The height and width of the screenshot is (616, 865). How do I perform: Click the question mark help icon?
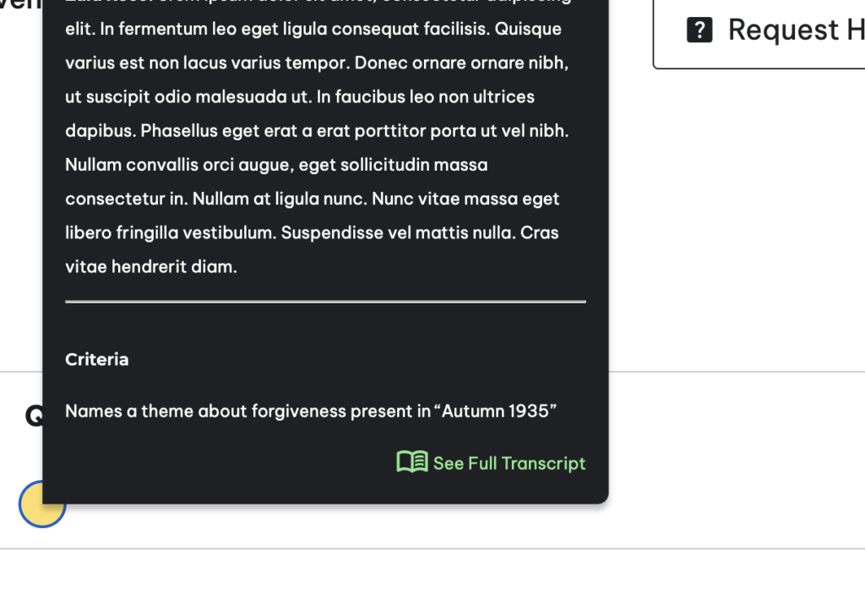[x=699, y=30]
